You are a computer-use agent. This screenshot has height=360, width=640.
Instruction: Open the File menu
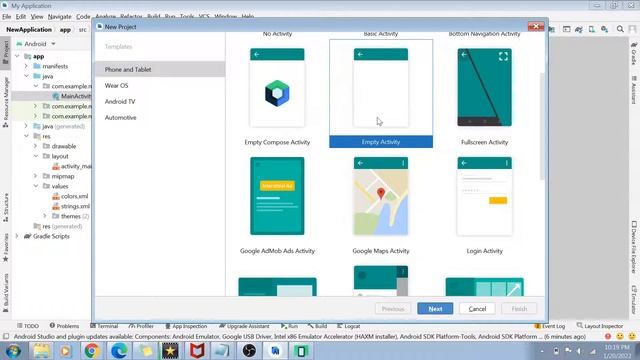click(x=7, y=17)
